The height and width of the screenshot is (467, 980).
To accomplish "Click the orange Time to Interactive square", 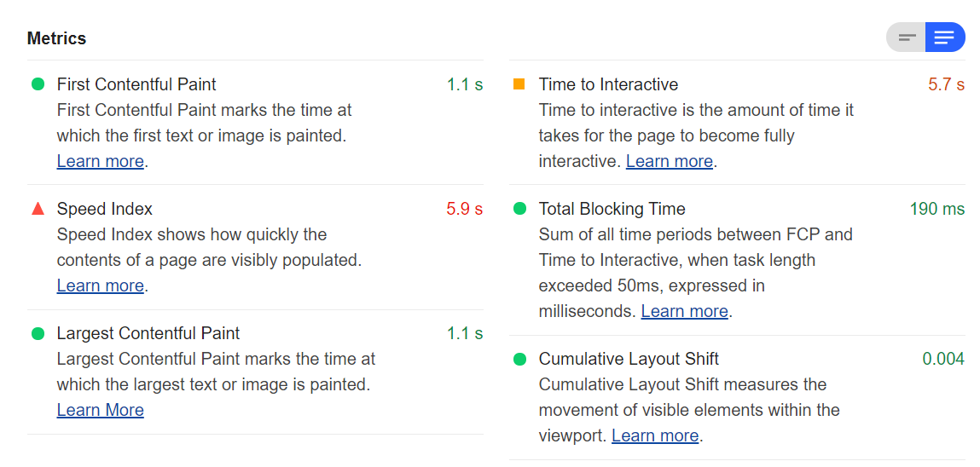I will coord(519,84).
